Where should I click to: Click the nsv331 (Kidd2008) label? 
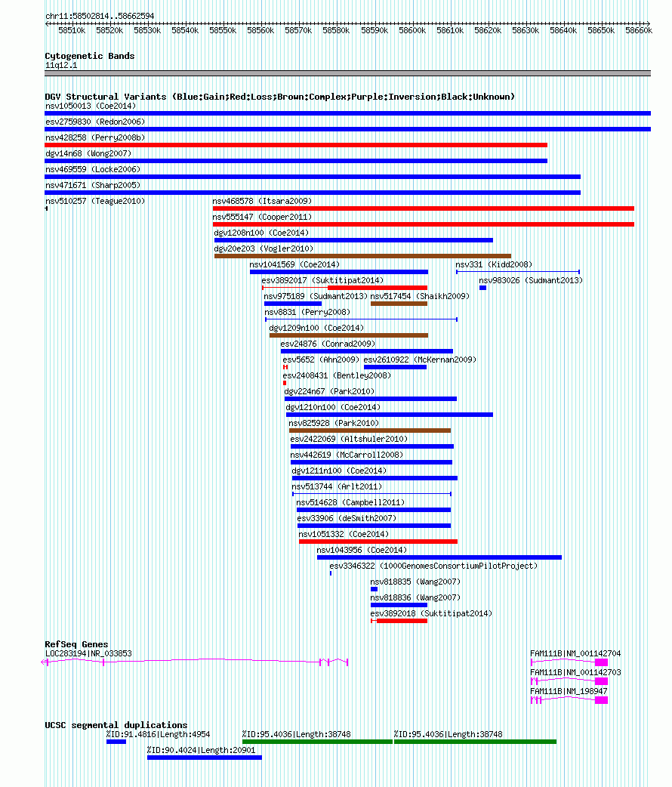pos(494,264)
